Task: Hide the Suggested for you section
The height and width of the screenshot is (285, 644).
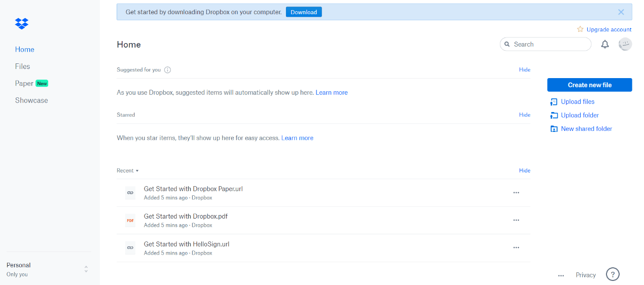Action: (x=525, y=70)
